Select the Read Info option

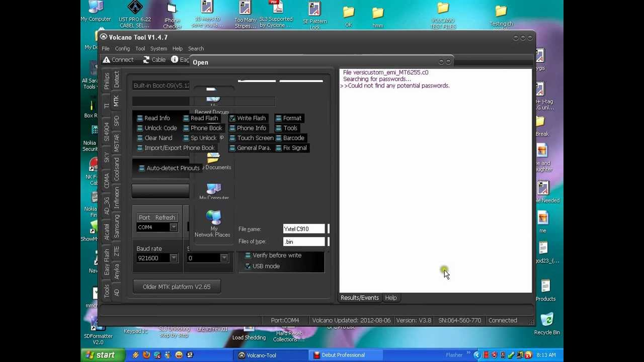point(153,118)
